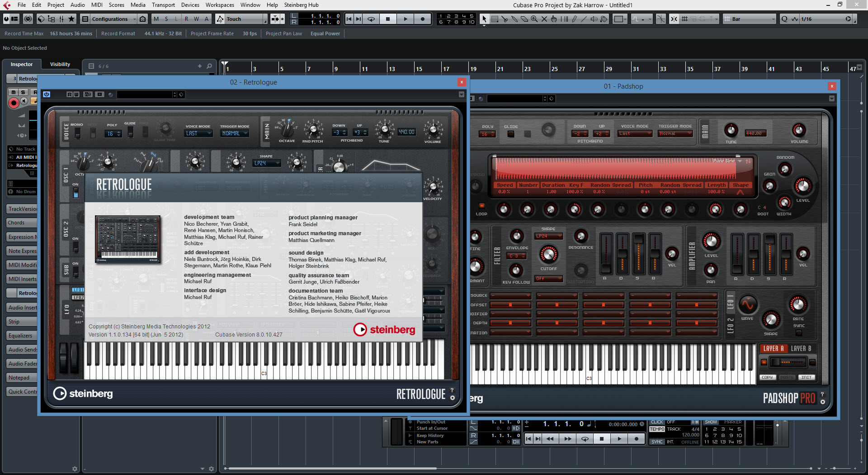868x475 pixels.
Task: Toggle Auto-Scroll icon in toolbar
Action: tap(275, 19)
